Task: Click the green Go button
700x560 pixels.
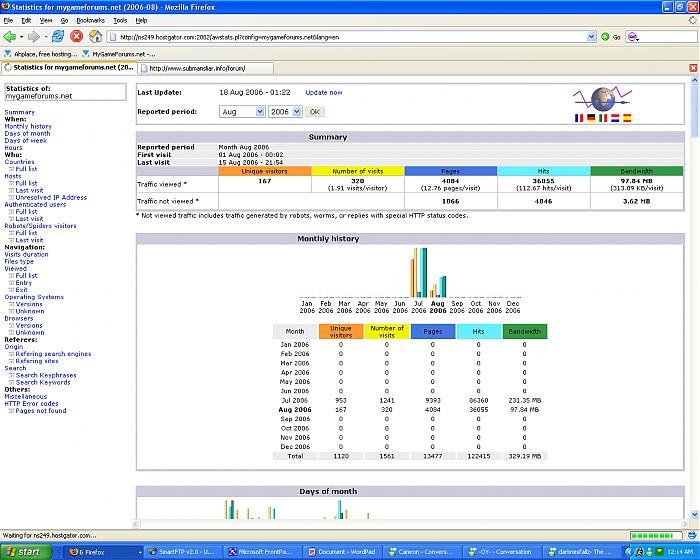Action: (604, 37)
